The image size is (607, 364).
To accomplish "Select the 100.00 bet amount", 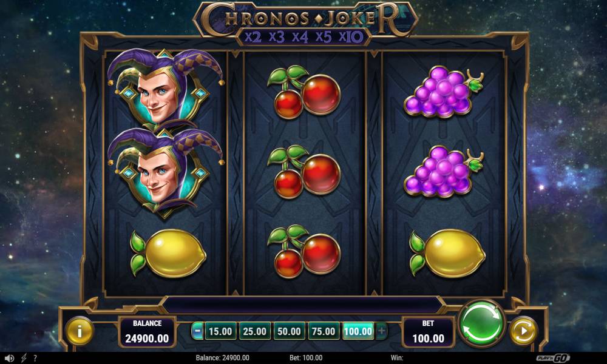I will pyautogui.click(x=358, y=331).
